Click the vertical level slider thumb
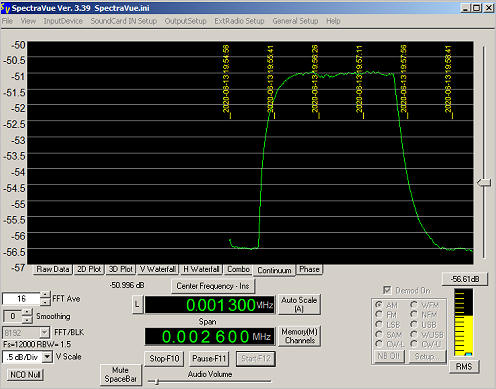Image resolution: width=496 pixels, height=389 pixels. [x=484, y=183]
